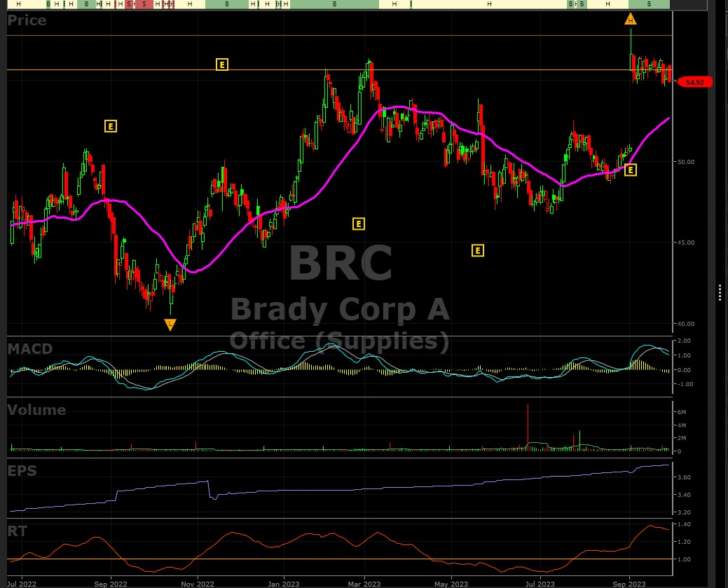
Task: Click the Price panel label
Action: [x=27, y=20]
